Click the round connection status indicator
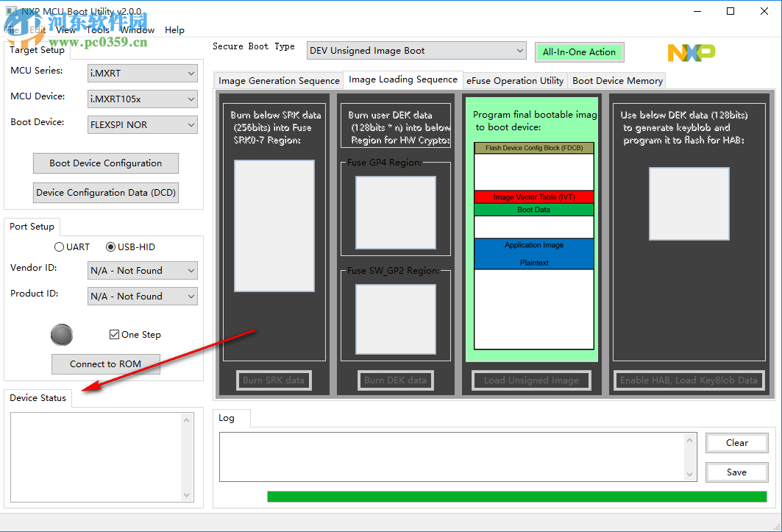782x532 pixels. coord(62,335)
